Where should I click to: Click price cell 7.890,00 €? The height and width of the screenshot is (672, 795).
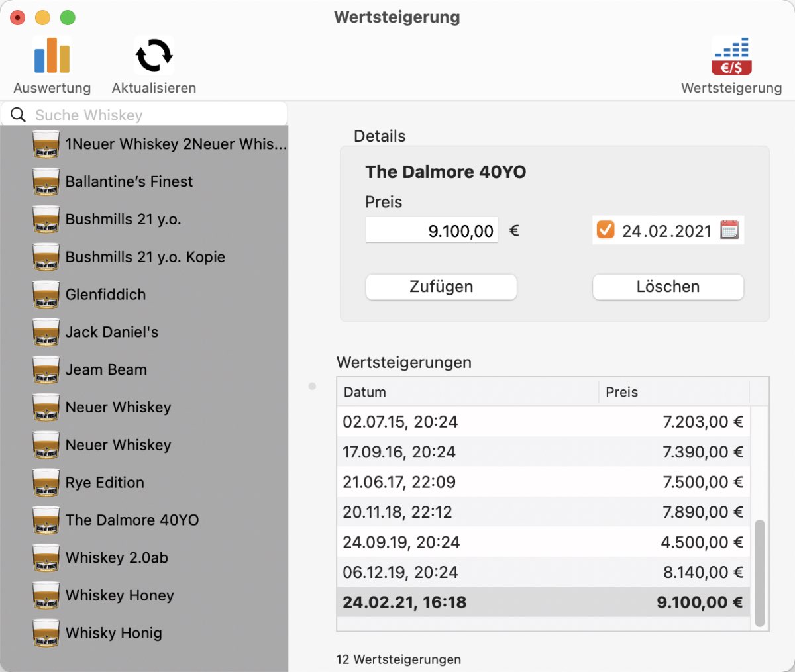(x=702, y=512)
